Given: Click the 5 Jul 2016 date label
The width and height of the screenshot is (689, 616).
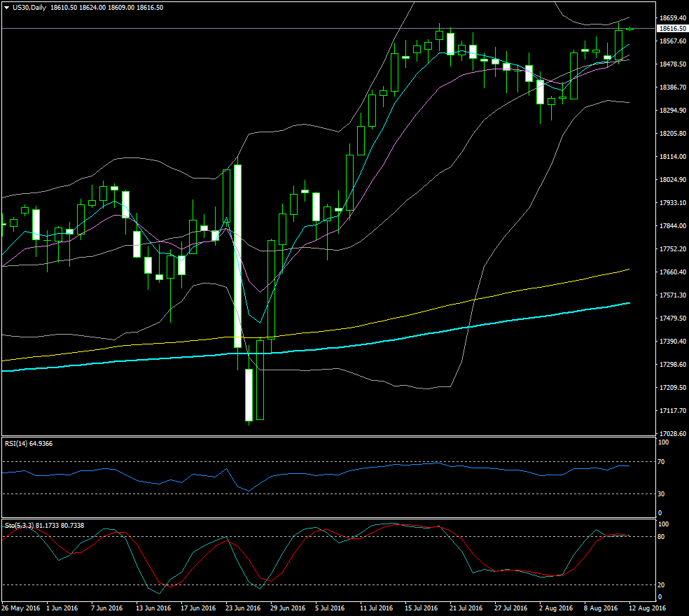Looking at the screenshot, I should pos(330,608).
